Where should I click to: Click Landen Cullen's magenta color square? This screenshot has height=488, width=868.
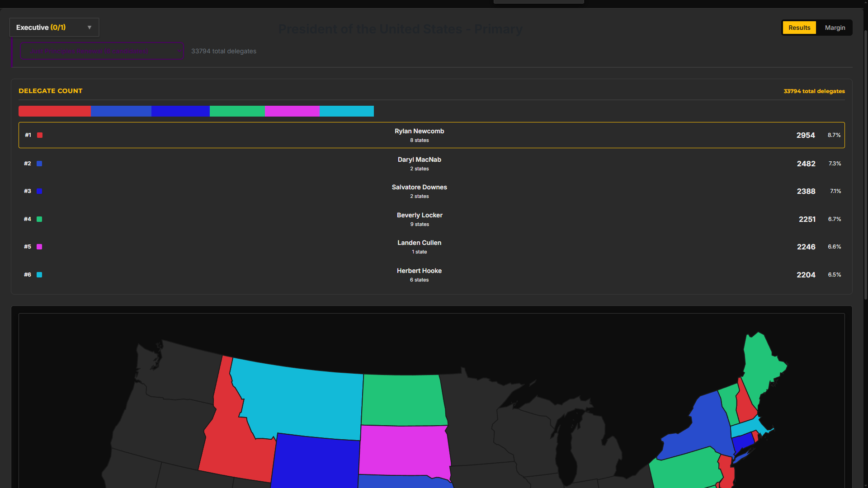click(39, 247)
